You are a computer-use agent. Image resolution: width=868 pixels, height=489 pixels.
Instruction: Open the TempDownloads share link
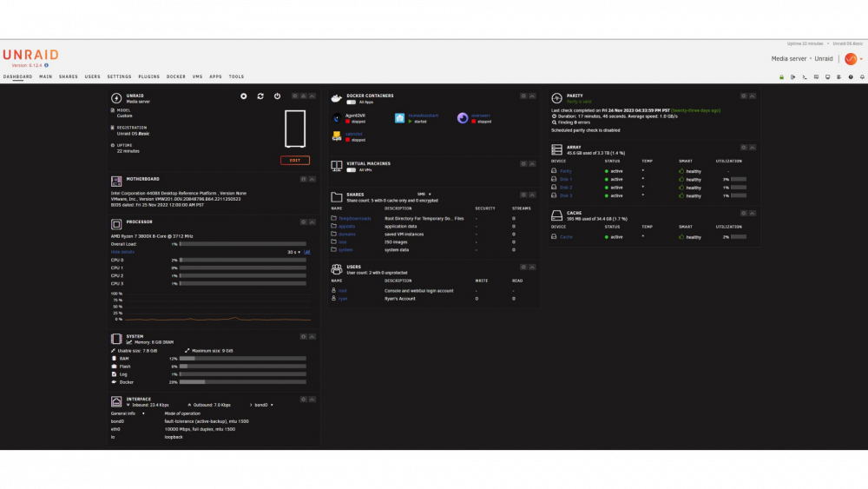tap(355, 219)
